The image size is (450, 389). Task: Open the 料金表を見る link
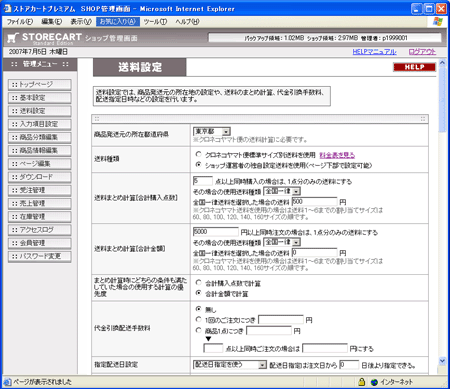(337, 155)
